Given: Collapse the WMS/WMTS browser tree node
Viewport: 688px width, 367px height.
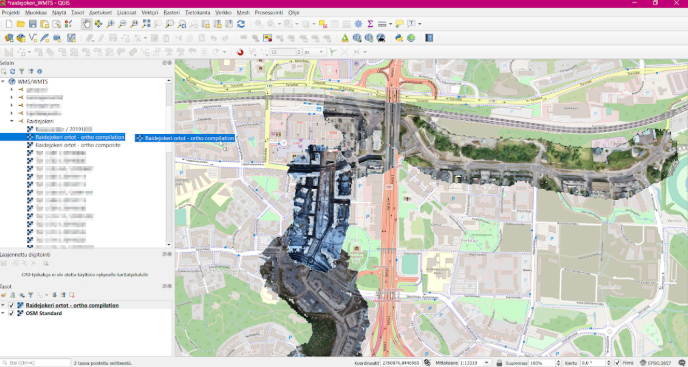Looking at the screenshot, I should tap(3, 81).
